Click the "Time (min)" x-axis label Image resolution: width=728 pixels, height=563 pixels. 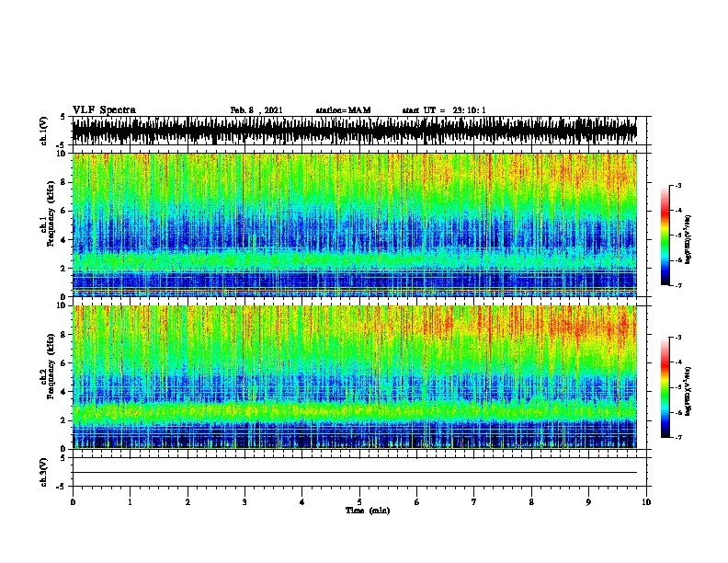click(x=368, y=511)
